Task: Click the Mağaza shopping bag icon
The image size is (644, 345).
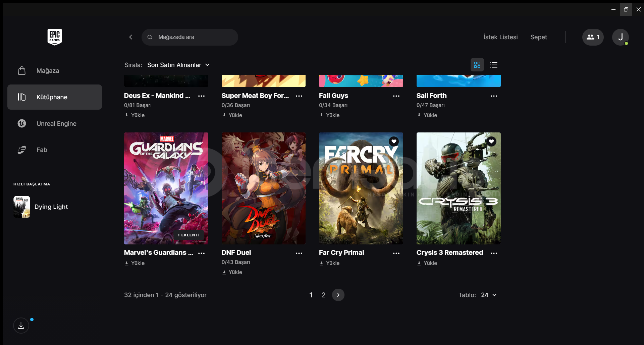Action: click(22, 70)
